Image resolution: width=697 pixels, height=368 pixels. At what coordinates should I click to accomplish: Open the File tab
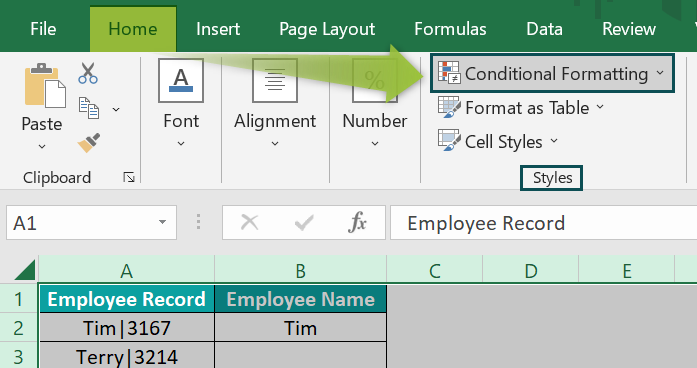click(43, 29)
